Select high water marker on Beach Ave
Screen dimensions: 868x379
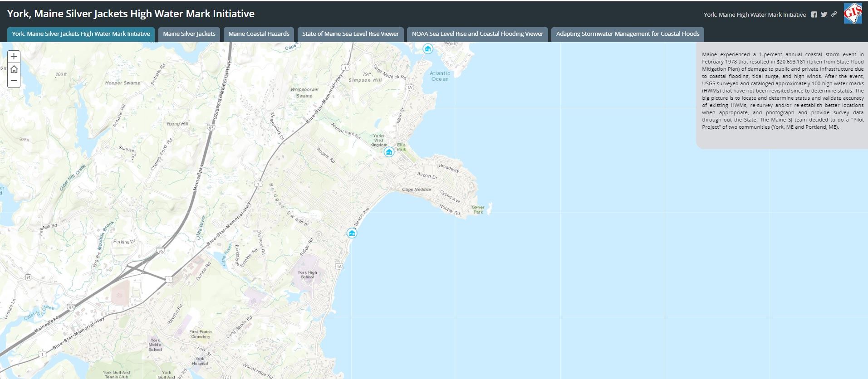tap(352, 233)
